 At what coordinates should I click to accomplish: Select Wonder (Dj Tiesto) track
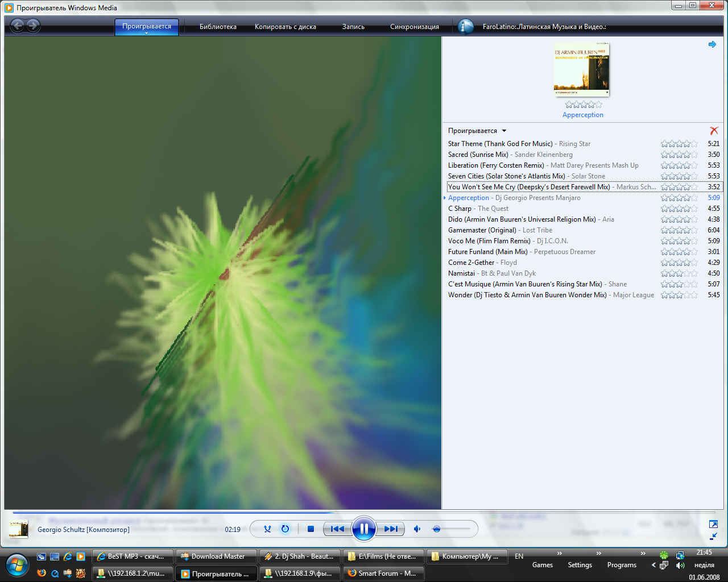pos(584,295)
